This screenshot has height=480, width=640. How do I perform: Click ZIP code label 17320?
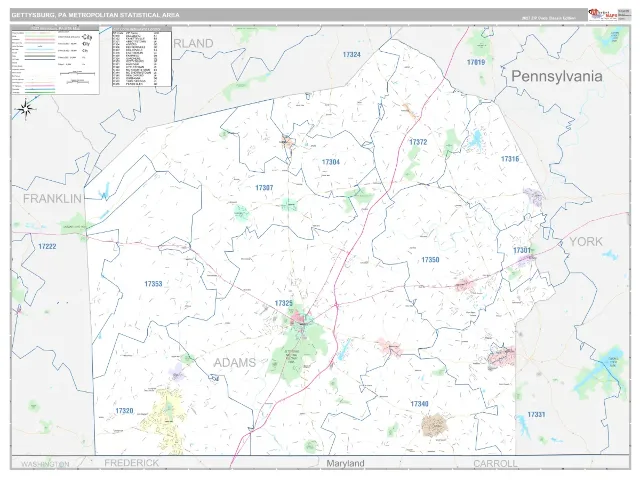[x=124, y=411]
